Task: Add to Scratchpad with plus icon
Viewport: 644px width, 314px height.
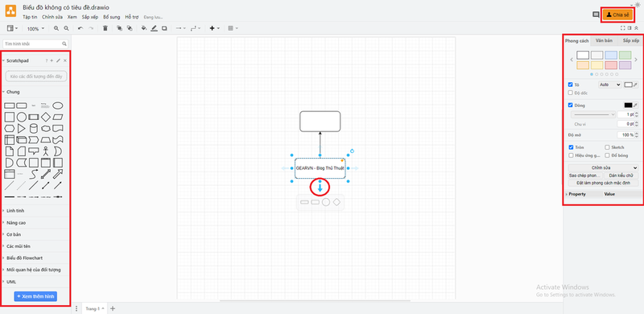Action: (x=52, y=60)
